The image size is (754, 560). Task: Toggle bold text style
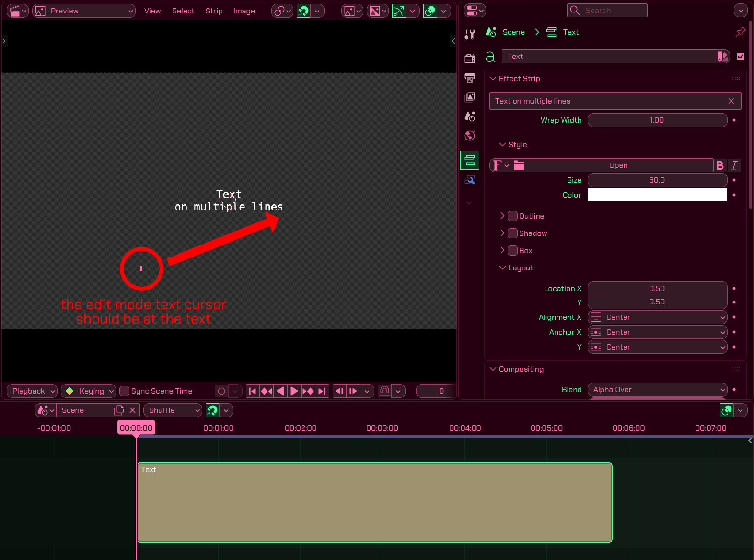(720, 165)
